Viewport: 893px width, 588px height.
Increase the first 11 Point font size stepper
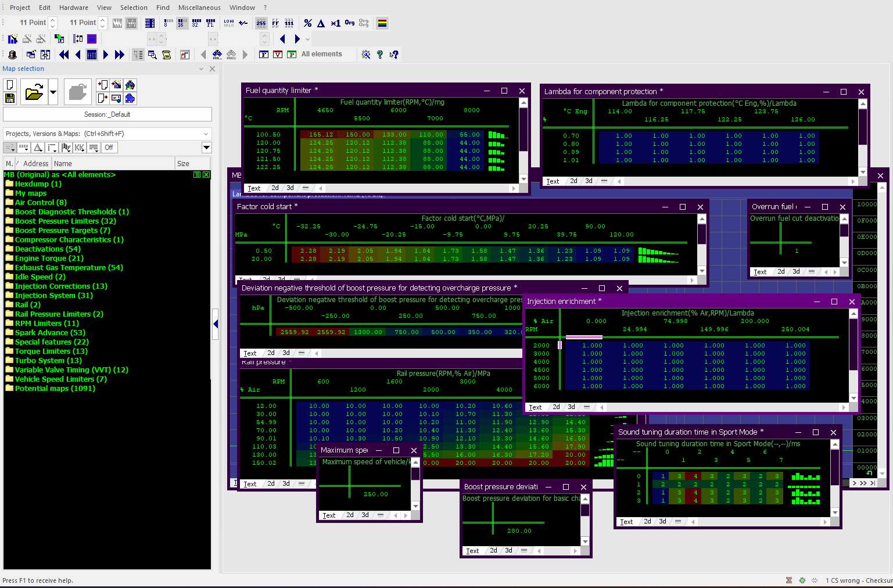point(53,20)
